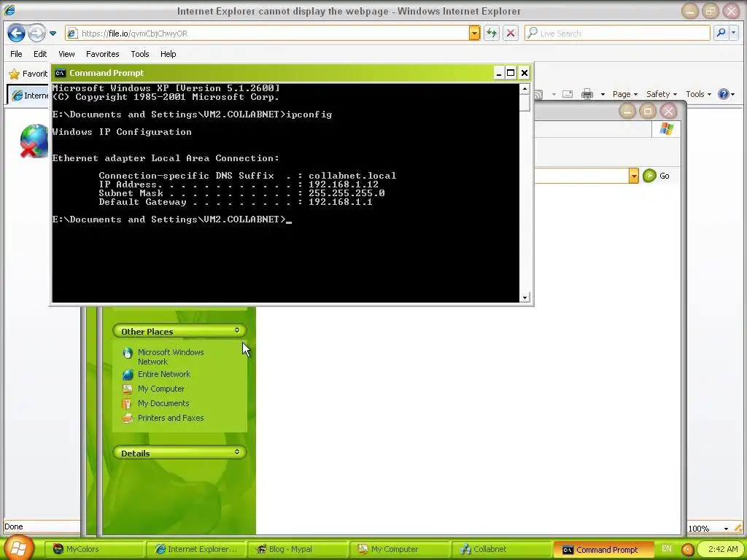This screenshot has height=560, width=747.
Task: Click the Forward arrow in Internet Explorer
Action: pyautogui.click(x=36, y=34)
